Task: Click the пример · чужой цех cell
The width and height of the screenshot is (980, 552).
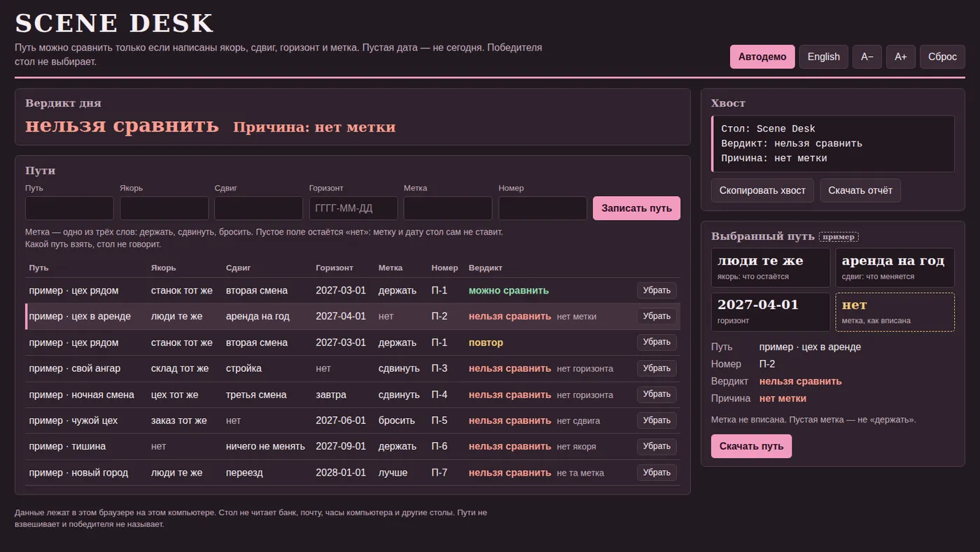Action: tap(73, 420)
